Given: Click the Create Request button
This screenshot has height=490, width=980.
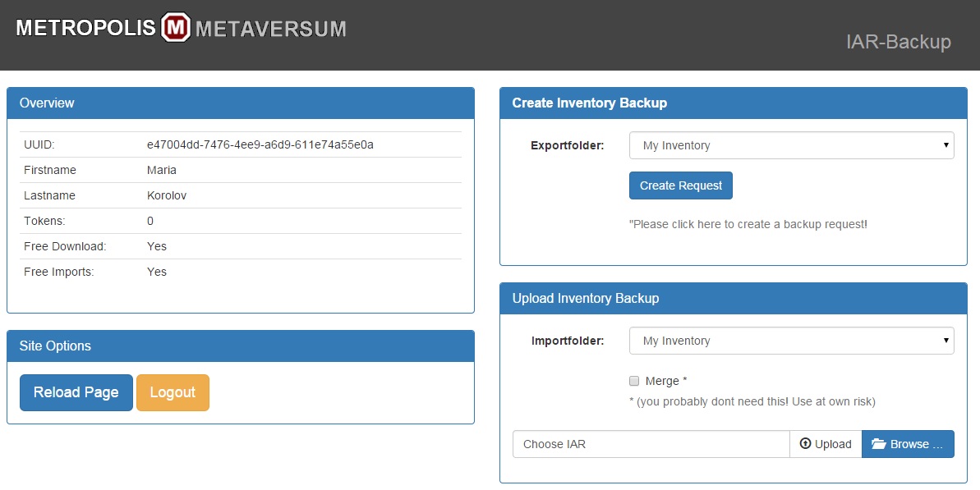Looking at the screenshot, I should pos(681,185).
